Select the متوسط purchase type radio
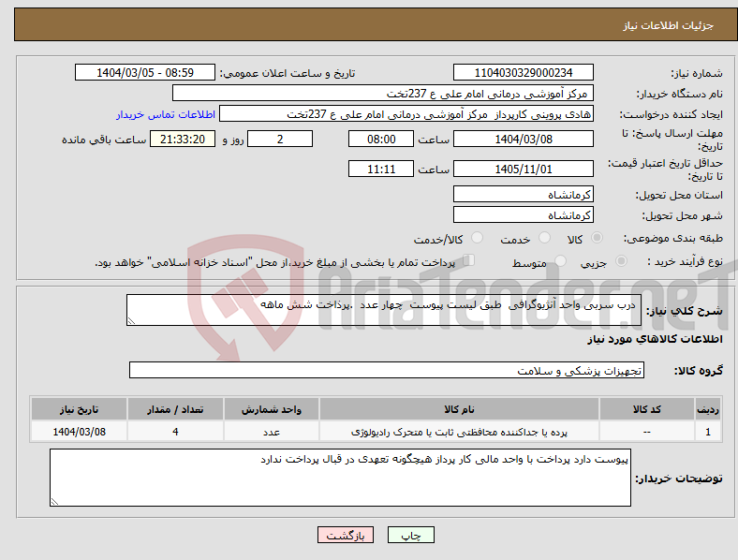 (x=561, y=260)
